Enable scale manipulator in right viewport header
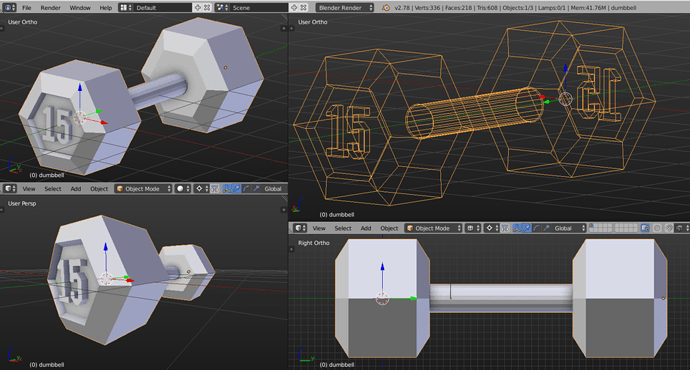Viewport: 690px width, 370px height. pyautogui.click(x=546, y=228)
